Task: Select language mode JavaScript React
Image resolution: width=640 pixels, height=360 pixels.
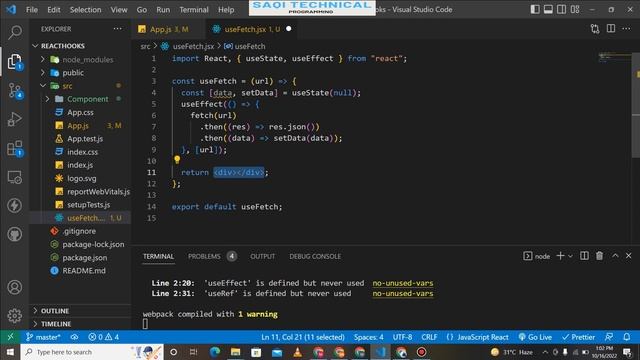Action: tap(482, 337)
